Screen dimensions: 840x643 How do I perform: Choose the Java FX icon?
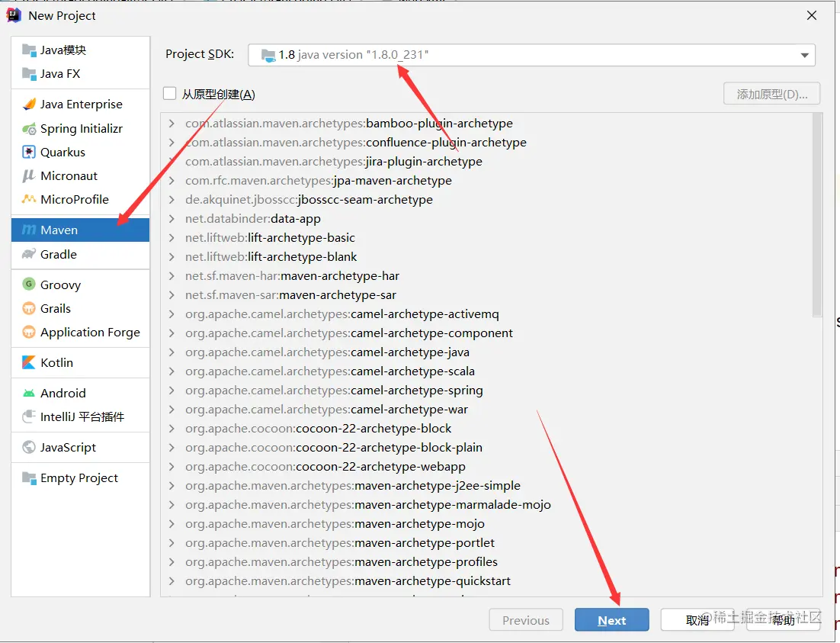(29, 73)
